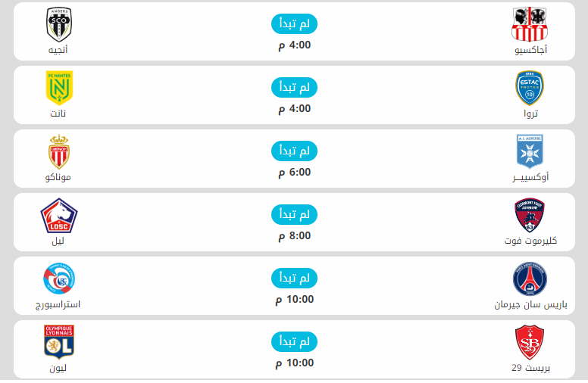Click the 8:00 م kickoff time
588x383 pixels.
pyautogui.click(x=294, y=235)
